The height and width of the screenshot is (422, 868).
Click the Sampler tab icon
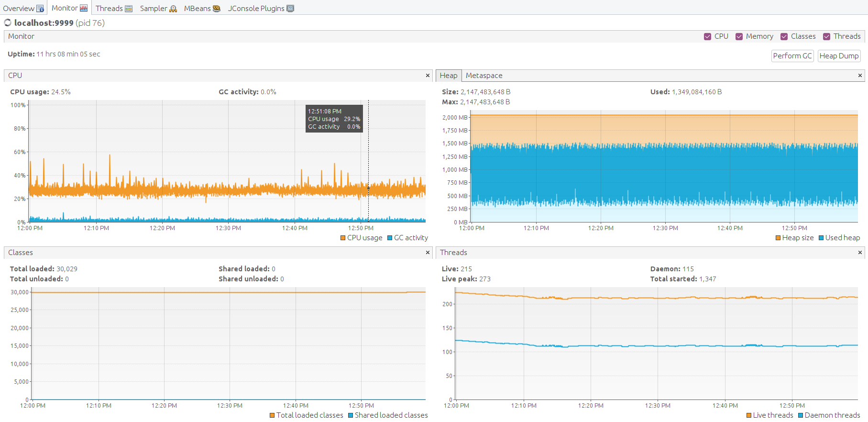pyautogui.click(x=173, y=9)
